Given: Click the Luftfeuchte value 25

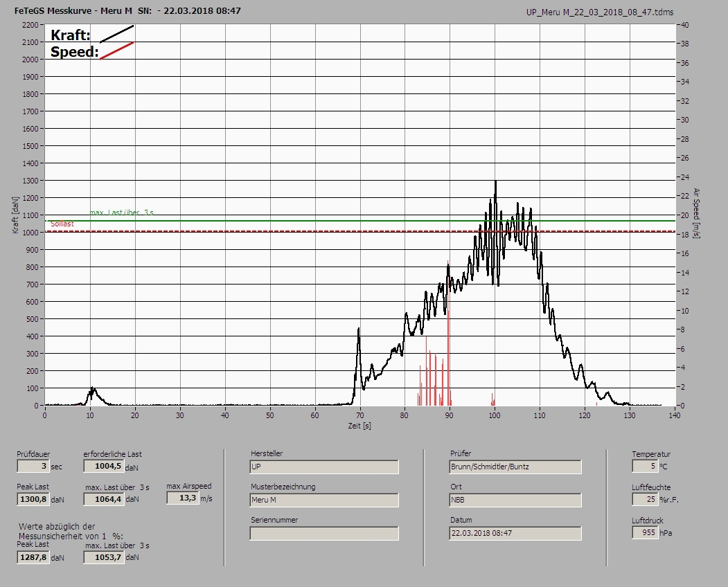Looking at the screenshot, I should coord(645,499).
